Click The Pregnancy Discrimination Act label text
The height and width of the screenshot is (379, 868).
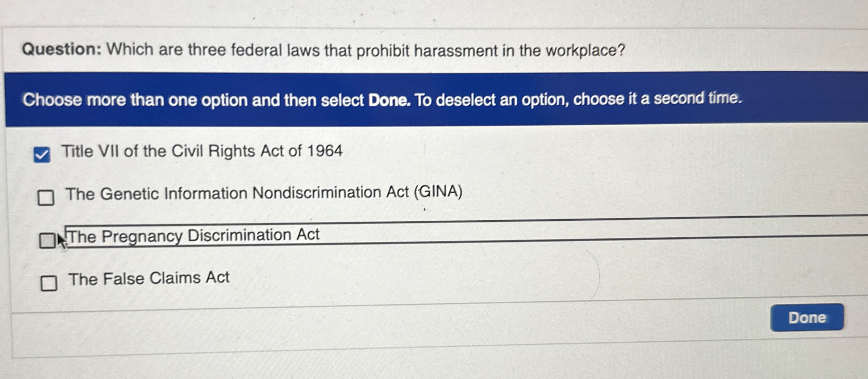pyautogui.click(x=194, y=236)
